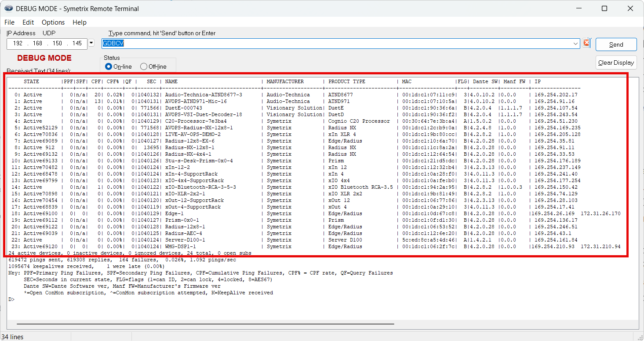This screenshot has height=341, width=644.
Task: Click the Symetrix app icon in title bar
Action: pos(8,8)
